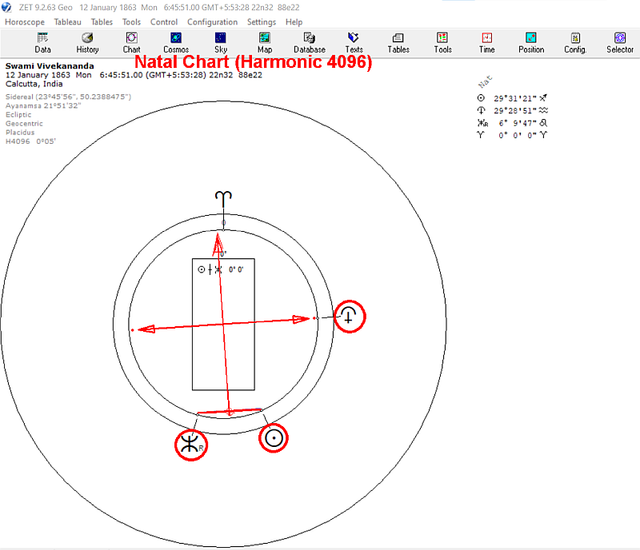
Task: Open the Time toolbar icon
Action: coord(487,43)
